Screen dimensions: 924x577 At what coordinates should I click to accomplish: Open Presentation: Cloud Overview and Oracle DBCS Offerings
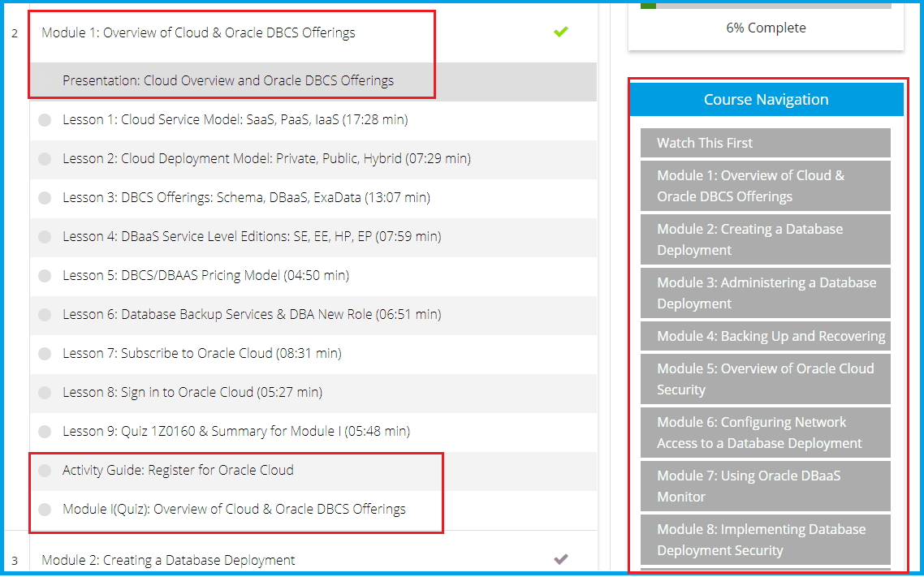(x=228, y=80)
